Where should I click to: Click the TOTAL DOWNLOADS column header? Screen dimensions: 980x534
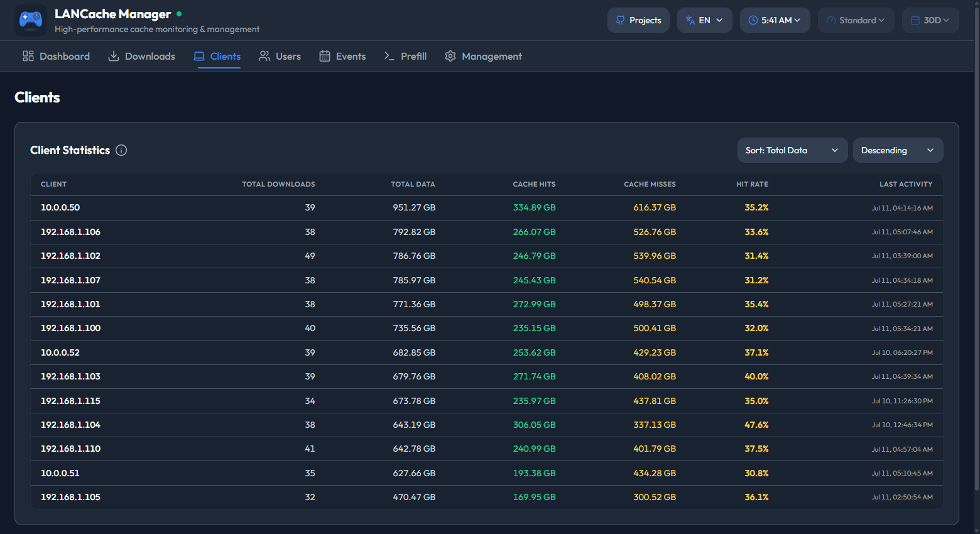click(x=278, y=184)
